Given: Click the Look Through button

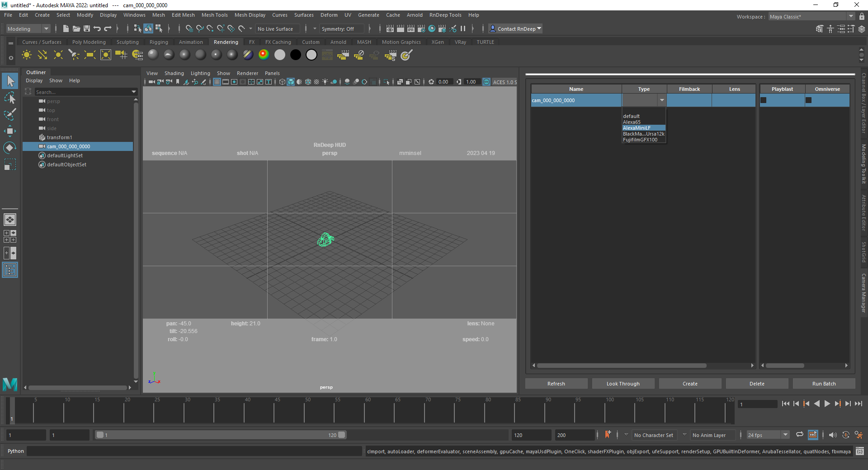Looking at the screenshot, I should [623, 384].
